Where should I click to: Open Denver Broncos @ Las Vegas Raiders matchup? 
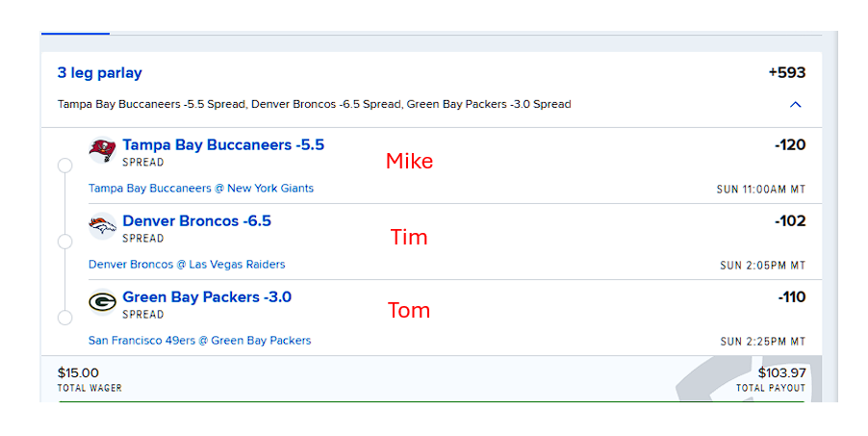pos(187,265)
